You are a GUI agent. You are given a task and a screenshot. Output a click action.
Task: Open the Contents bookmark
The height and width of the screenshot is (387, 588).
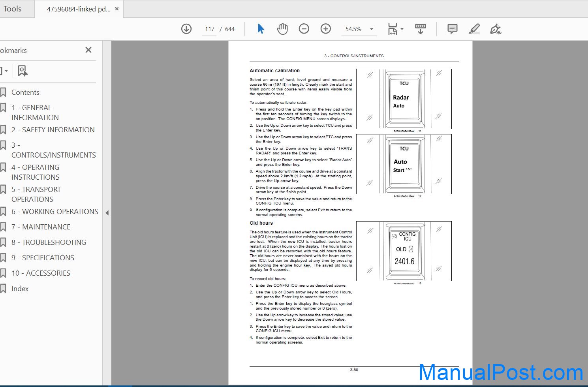(x=25, y=92)
